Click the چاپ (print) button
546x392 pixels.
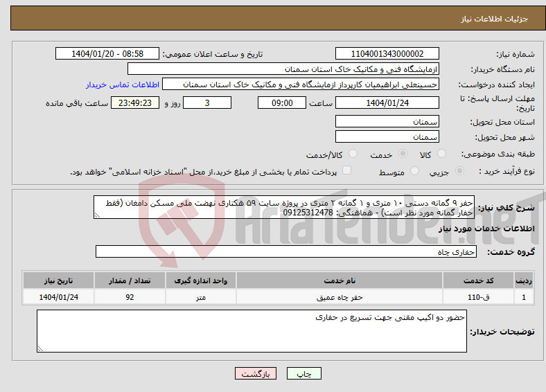click(x=303, y=373)
